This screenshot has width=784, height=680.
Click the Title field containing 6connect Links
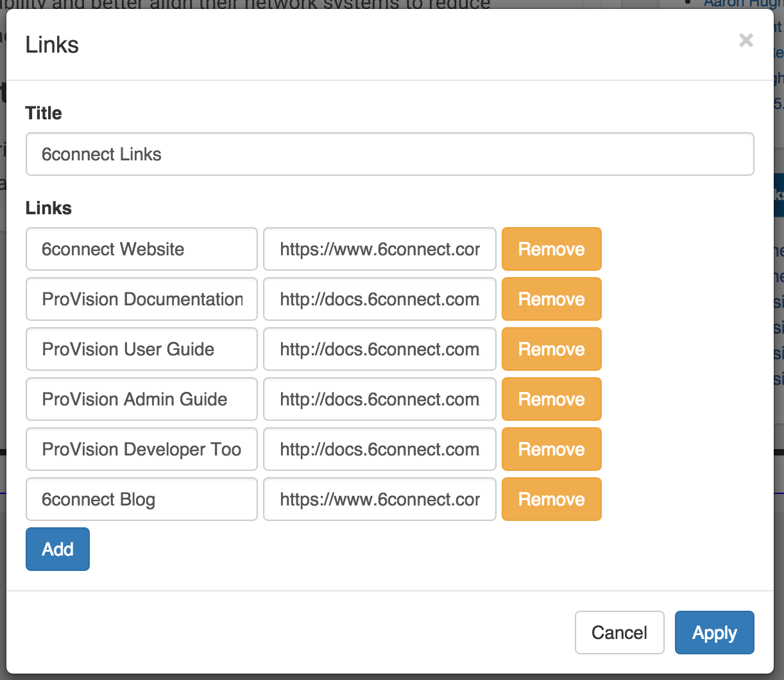pos(389,154)
